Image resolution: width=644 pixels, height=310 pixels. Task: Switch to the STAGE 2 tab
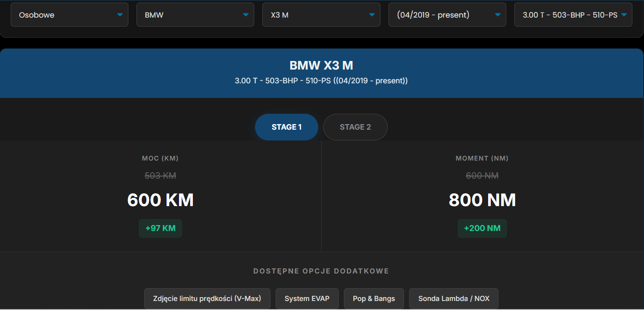pyautogui.click(x=355, y=127)
